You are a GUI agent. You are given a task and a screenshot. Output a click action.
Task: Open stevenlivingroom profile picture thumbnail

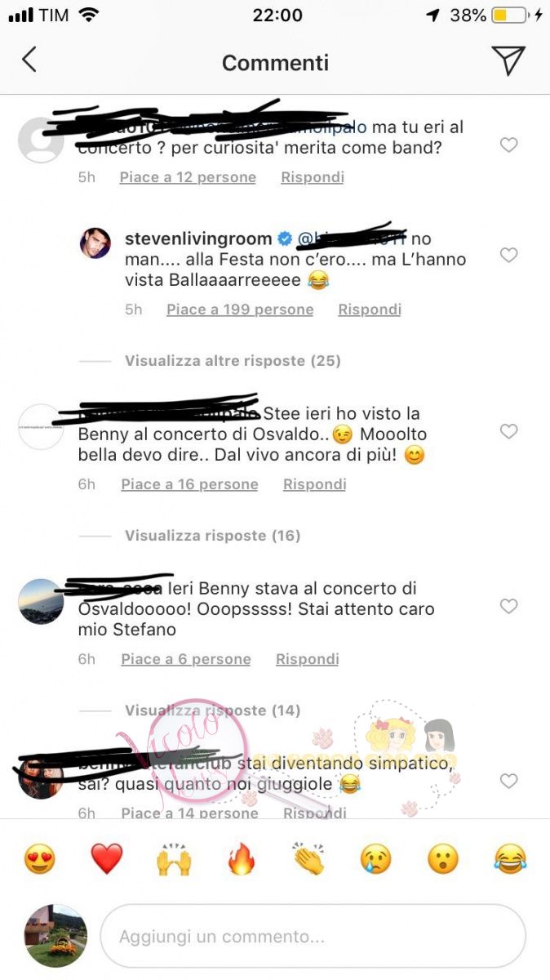[95, 243]
